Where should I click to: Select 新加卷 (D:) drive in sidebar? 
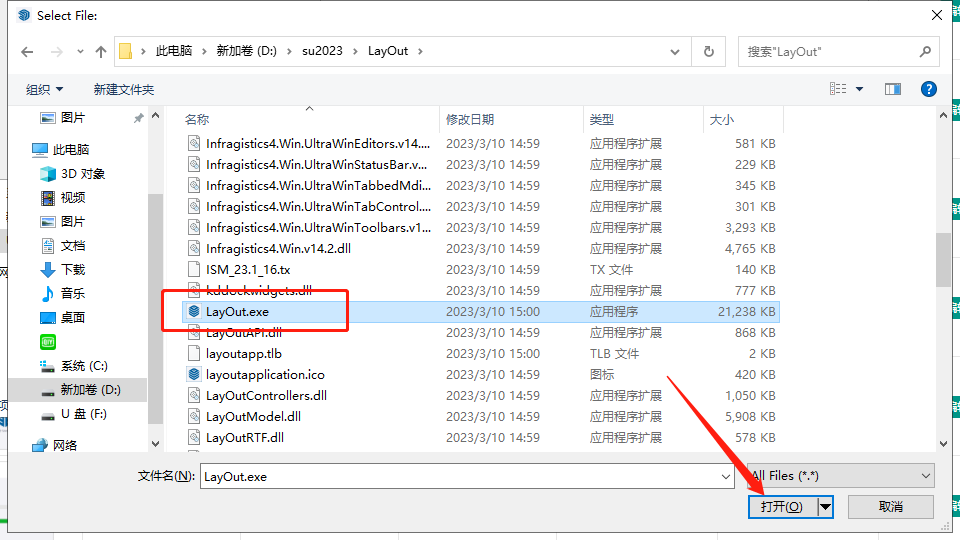[x=91, y=390]
